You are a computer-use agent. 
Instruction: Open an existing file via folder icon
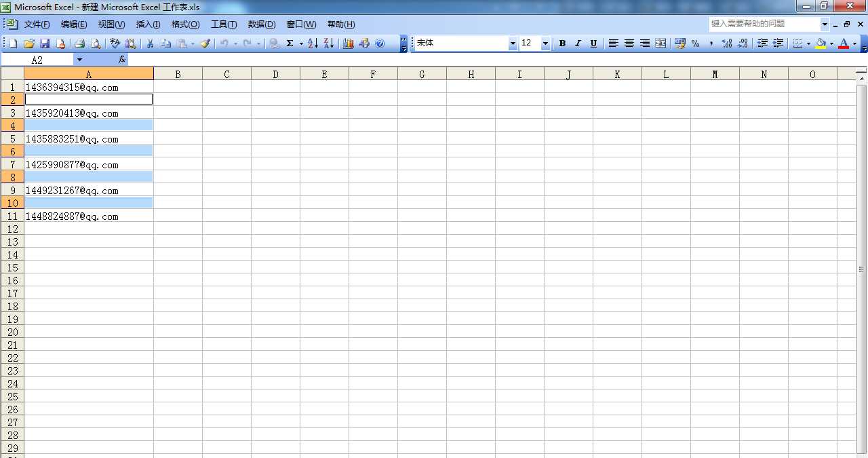[28, 43]
